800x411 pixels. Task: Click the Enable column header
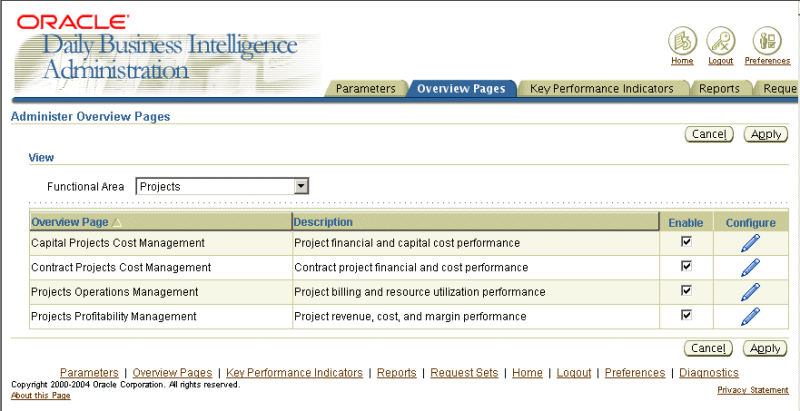tap(686, 223)
